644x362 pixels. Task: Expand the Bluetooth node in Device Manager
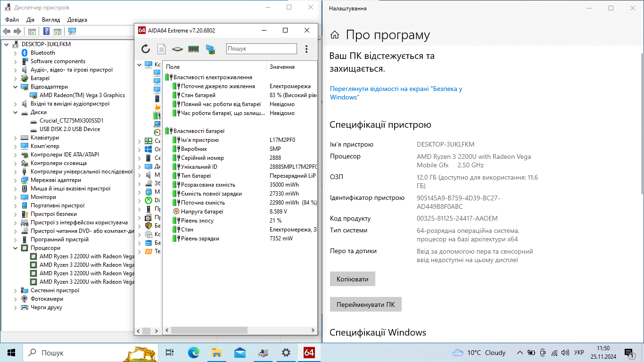[16, 53]
